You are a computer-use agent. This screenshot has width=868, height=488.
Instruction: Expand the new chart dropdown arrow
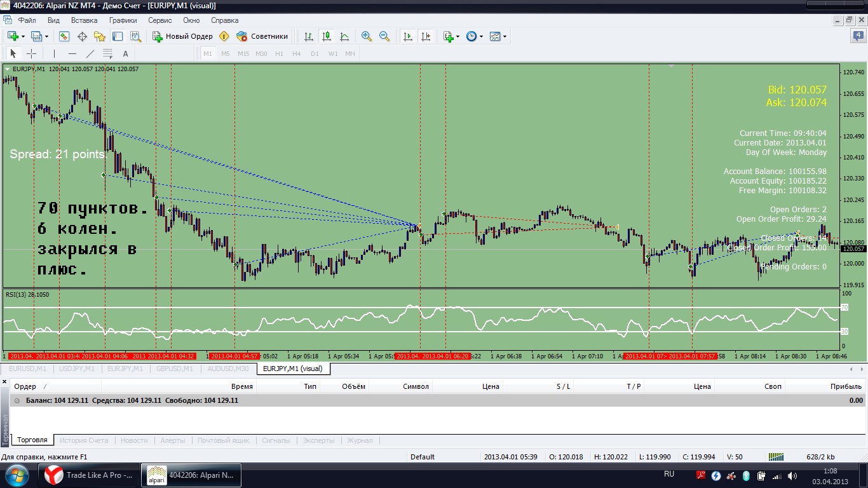[23, 36]
